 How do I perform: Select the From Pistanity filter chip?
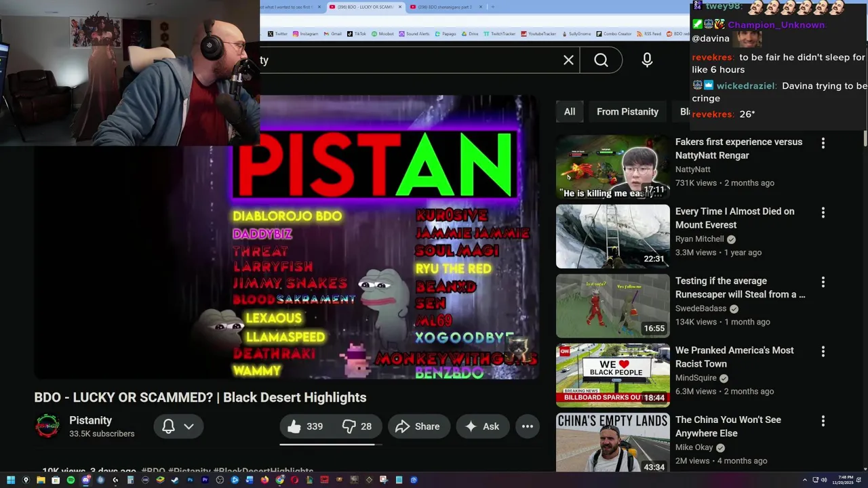[x=627, y=112]
